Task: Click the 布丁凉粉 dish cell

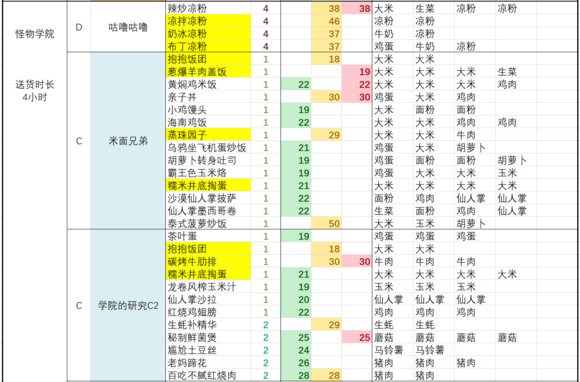Action: [209, 46]
